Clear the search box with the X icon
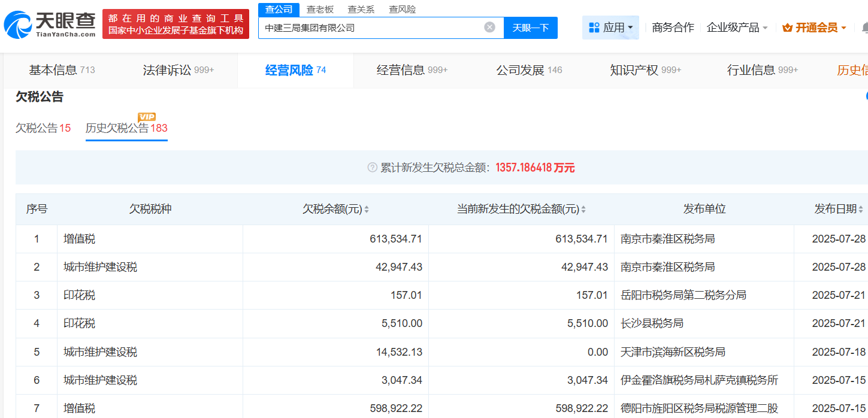868x418 pixels. tap(489, 27)
